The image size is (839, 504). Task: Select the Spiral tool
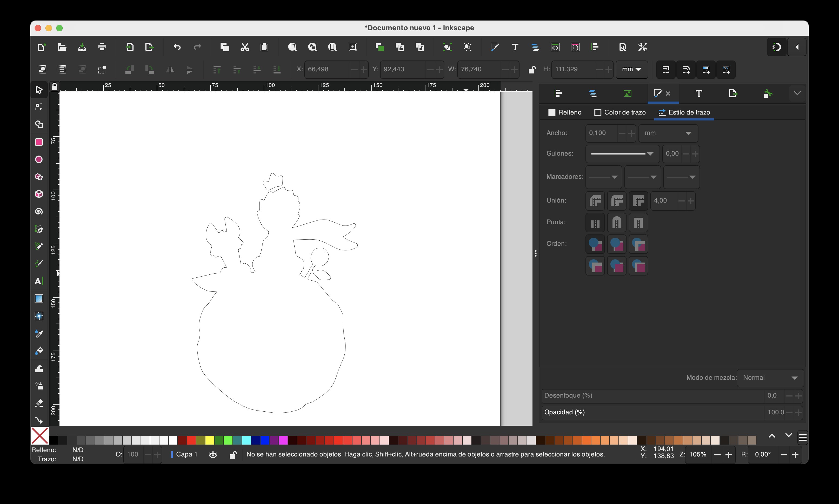(x=39, y=211)
